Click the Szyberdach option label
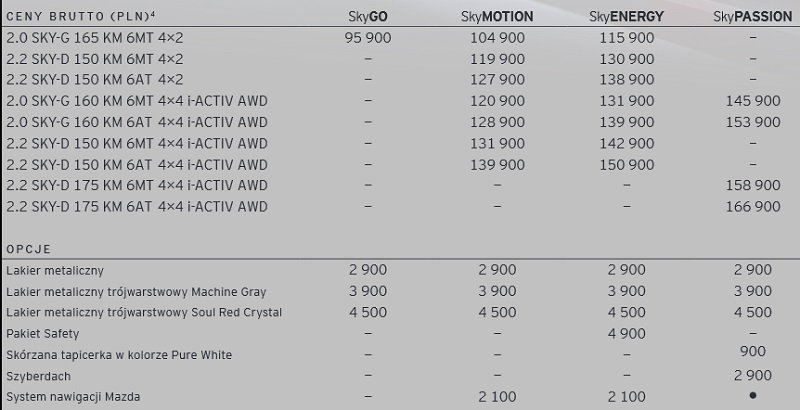Screen dimensions: 800x410 38,376
